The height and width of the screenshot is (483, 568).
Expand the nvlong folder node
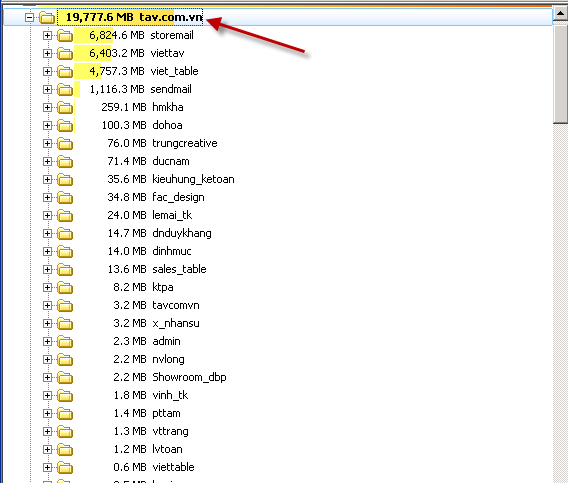point(47,360)
